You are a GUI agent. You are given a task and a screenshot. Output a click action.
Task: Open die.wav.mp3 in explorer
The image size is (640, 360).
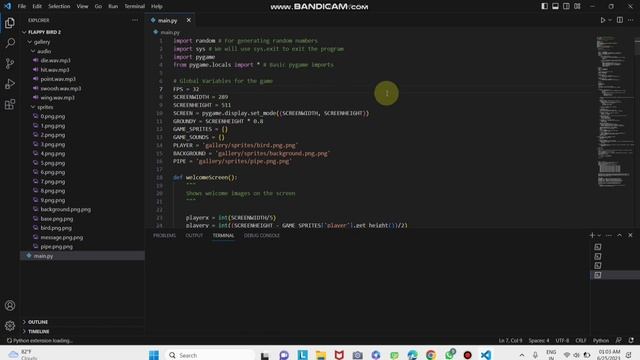click(x=56, y=60)
